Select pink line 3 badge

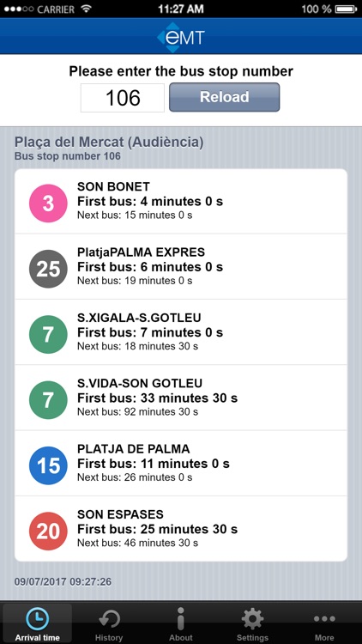pos(48,204)
